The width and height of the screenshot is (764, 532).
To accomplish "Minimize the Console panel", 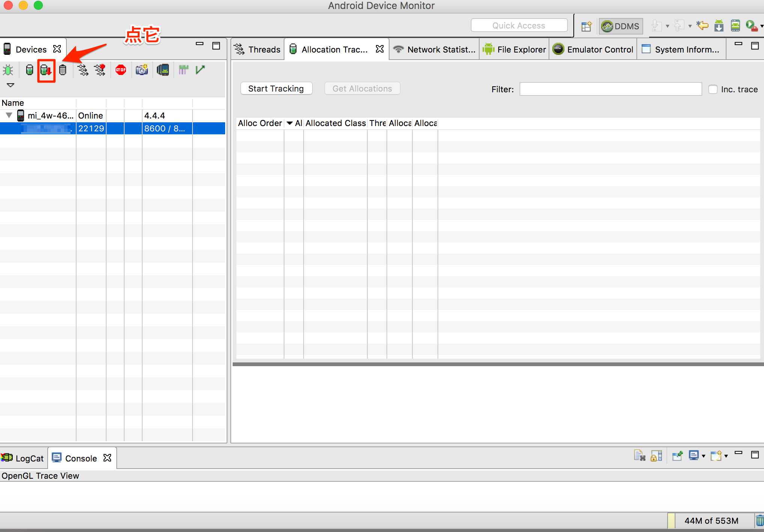I will coord(738,453).
